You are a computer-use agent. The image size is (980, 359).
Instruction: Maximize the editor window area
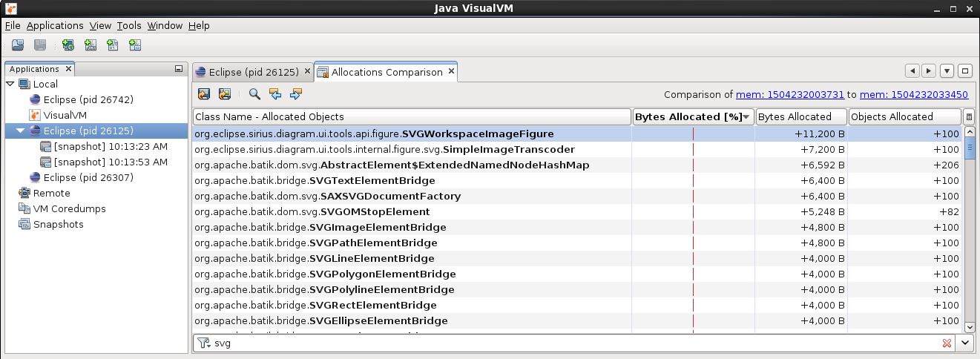coord(965,71)
